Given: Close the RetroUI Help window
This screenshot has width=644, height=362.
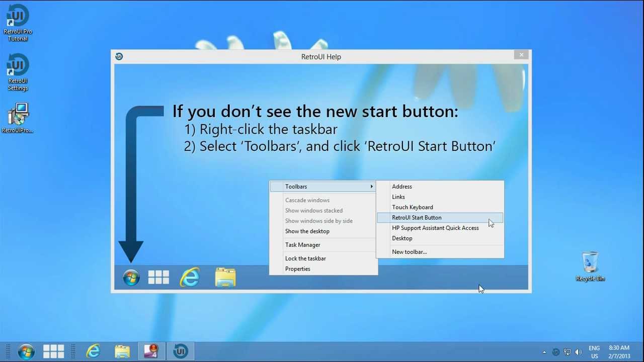Looking at the screenshot, I should click(x=521, y=55).
